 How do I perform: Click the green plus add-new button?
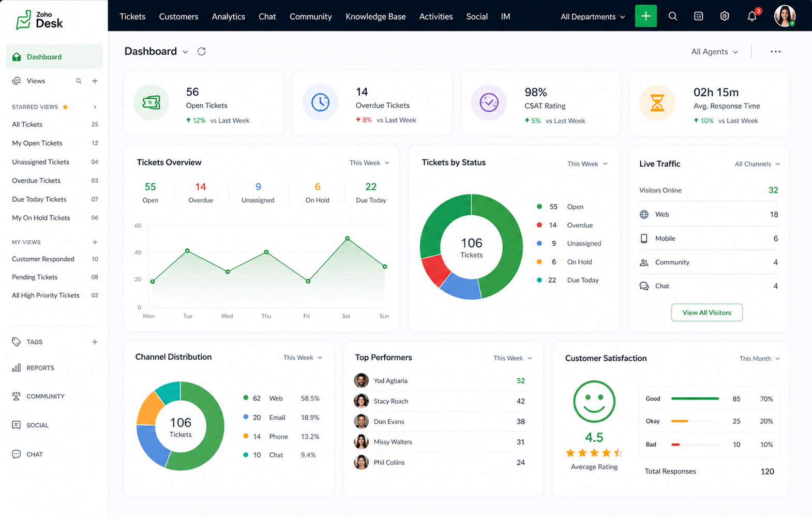(645, 16)
